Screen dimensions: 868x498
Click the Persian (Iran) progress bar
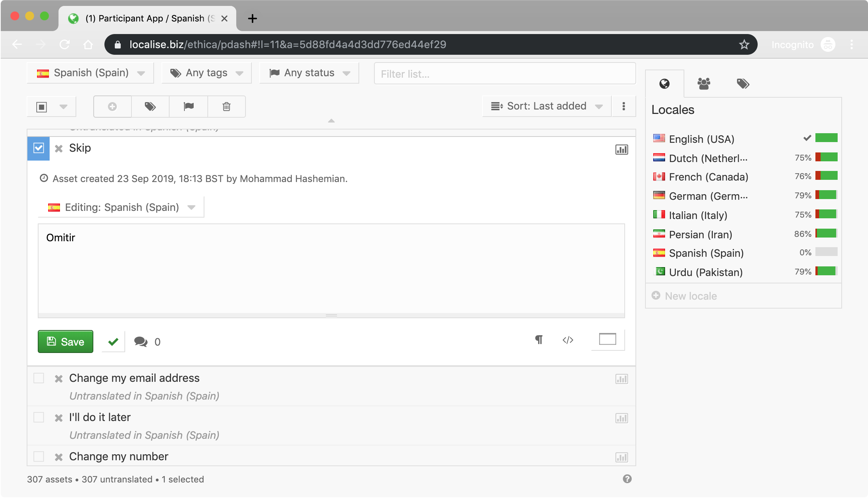coord(826,233)
